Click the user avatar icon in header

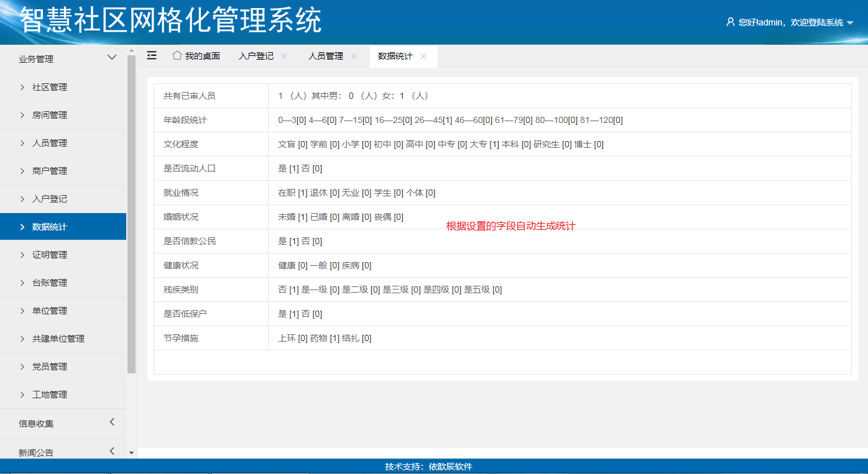click(x=731, y=22)
